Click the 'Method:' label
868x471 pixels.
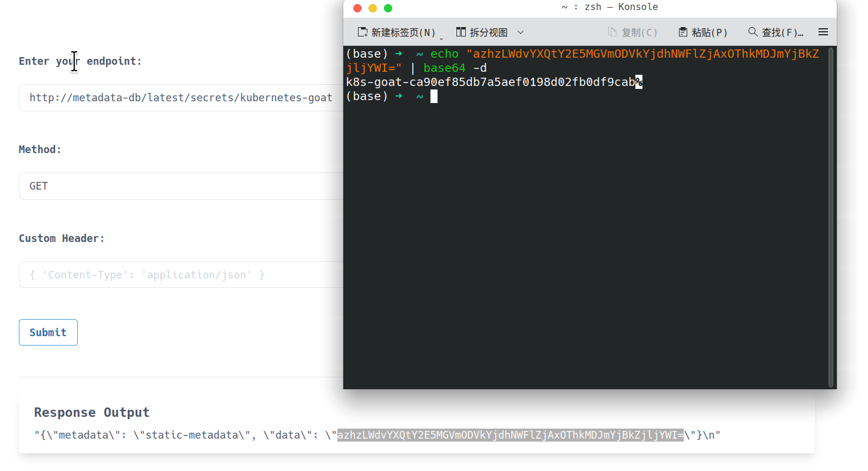pyautogui.click(x=40, y=150)
